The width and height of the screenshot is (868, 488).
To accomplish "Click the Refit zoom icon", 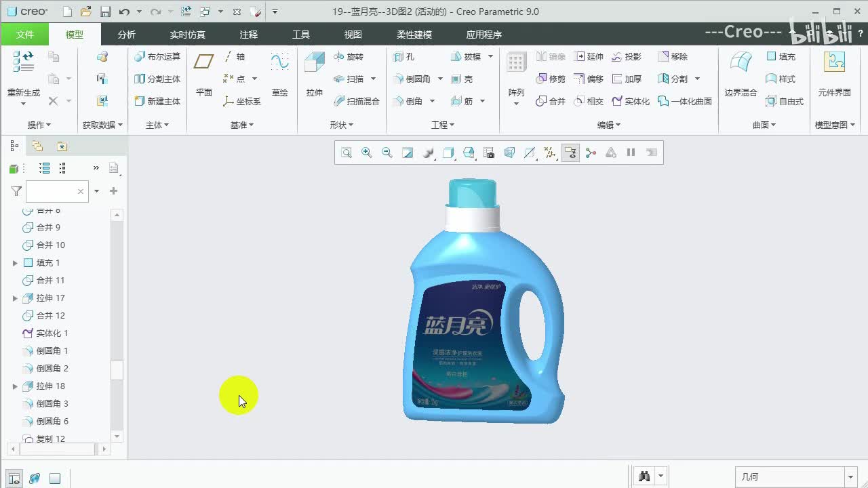I will (347, 152).
